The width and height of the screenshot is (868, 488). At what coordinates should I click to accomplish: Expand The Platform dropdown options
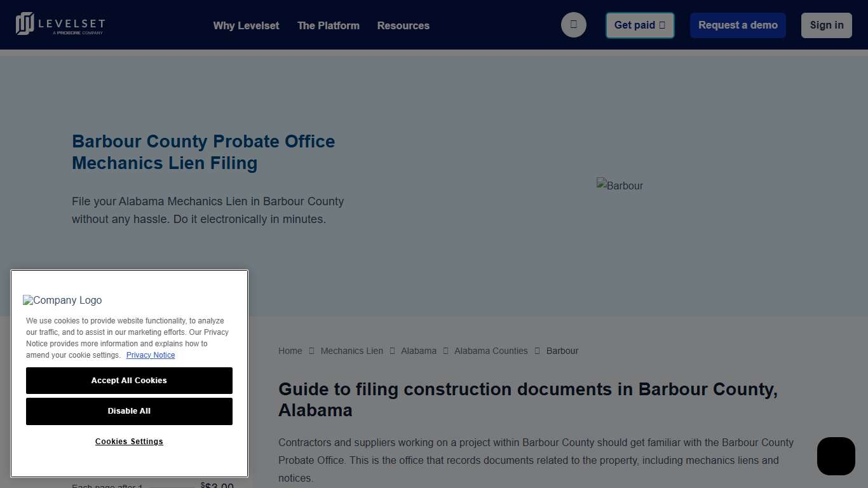pos(328,25)
